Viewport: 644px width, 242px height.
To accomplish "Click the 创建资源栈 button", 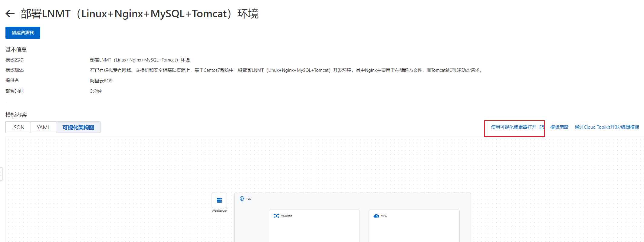I will tap(23, 33).
